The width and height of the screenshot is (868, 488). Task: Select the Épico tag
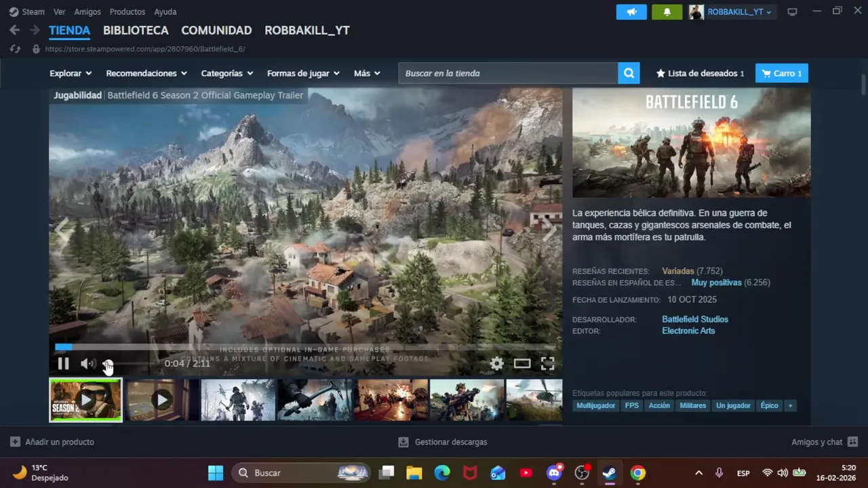pyautogui.click(x=769, y=405)
